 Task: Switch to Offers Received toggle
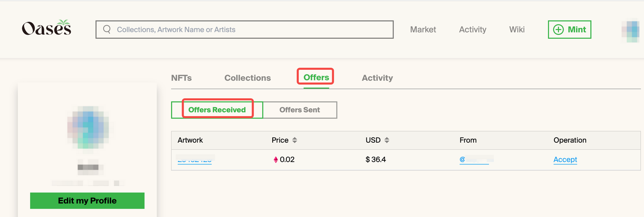[x=217, y=110]
